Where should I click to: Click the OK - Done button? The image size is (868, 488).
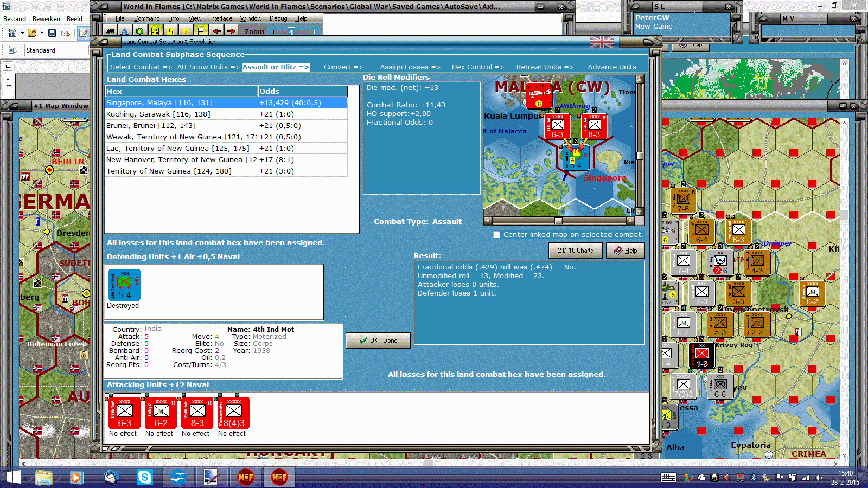click(378, 341)
